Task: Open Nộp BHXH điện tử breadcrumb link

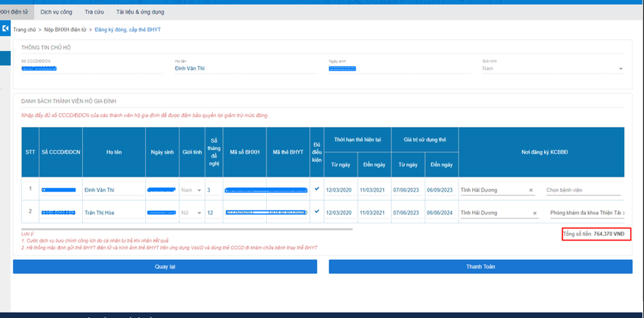Action: click(x=65, y=30)
